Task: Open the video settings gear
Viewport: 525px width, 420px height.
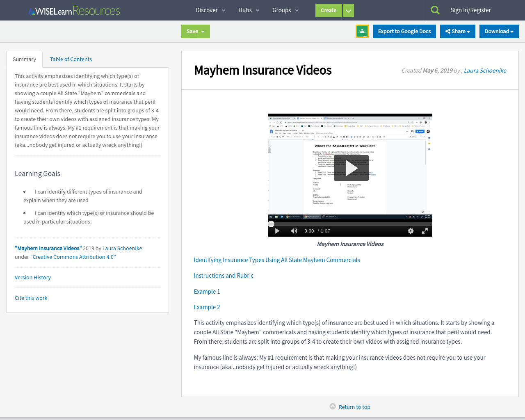Action: (x=410, y=231)
